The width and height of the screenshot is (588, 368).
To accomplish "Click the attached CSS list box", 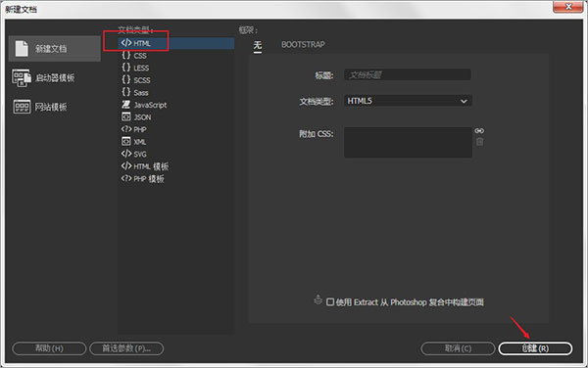I will 408,142.
